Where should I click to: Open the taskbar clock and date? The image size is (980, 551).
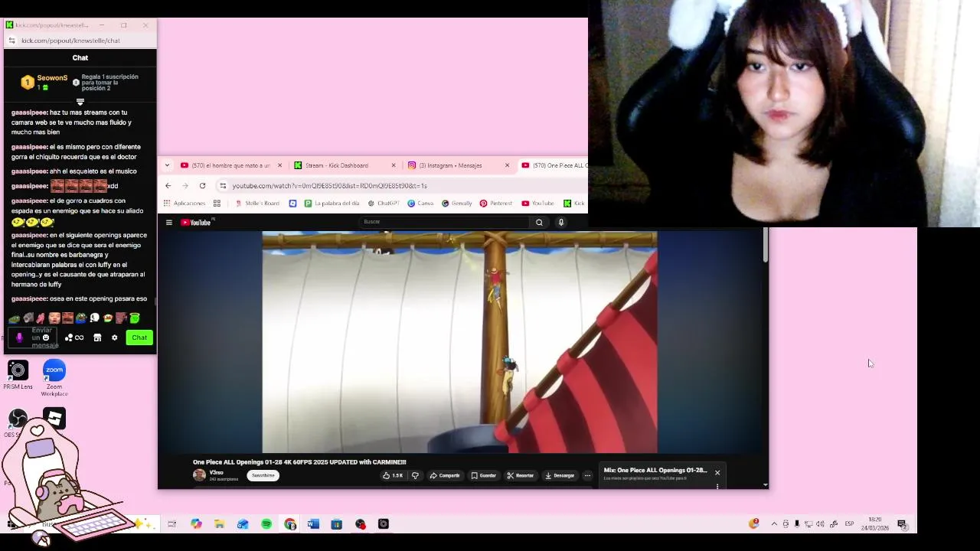[x=874, y=524]
